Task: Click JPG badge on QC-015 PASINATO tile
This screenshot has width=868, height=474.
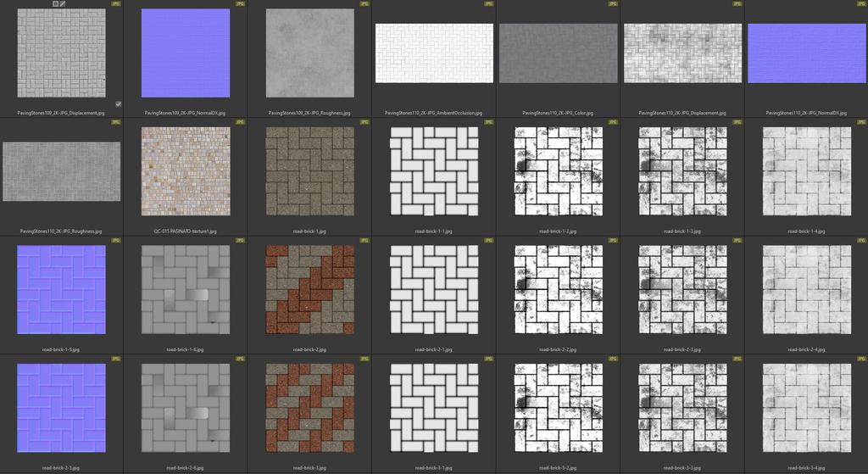Action: 240,122
